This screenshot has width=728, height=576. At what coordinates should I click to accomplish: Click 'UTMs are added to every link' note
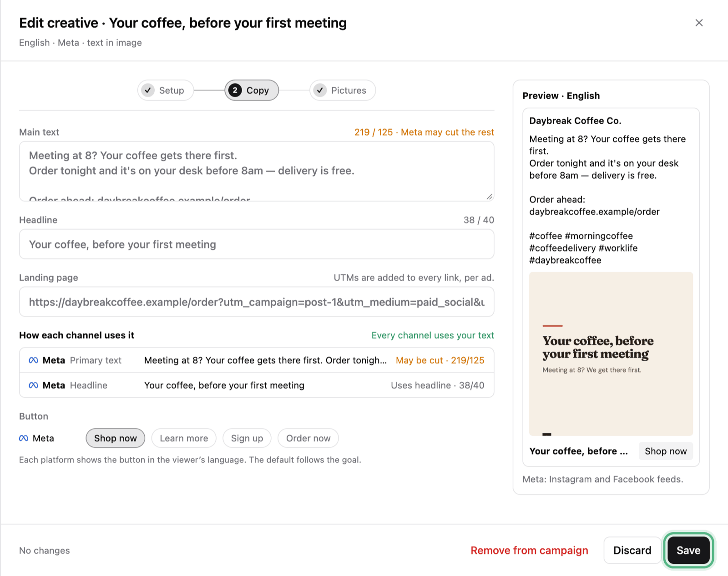[x=414, y=278]
